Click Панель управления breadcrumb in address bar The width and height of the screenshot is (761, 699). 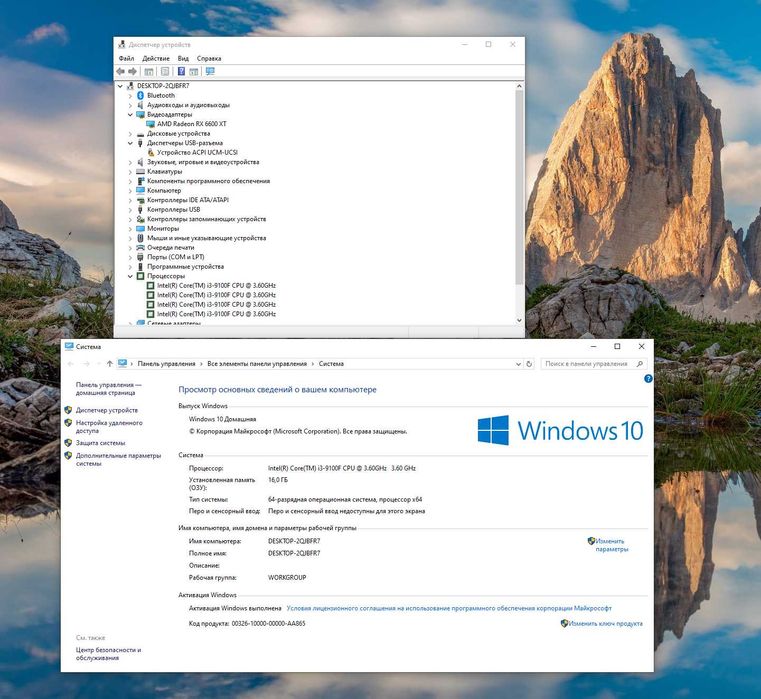click(166, 364)
